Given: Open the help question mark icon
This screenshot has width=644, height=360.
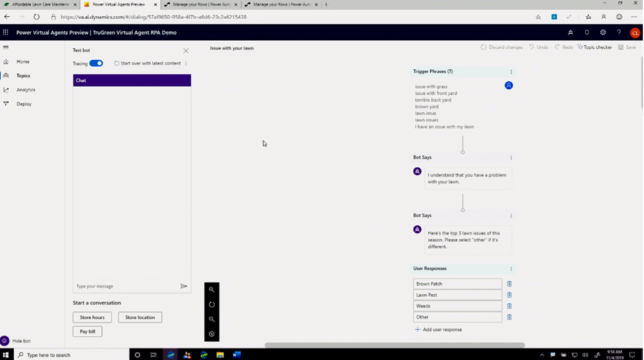Looking at the screenshot, I should point(619,33).
